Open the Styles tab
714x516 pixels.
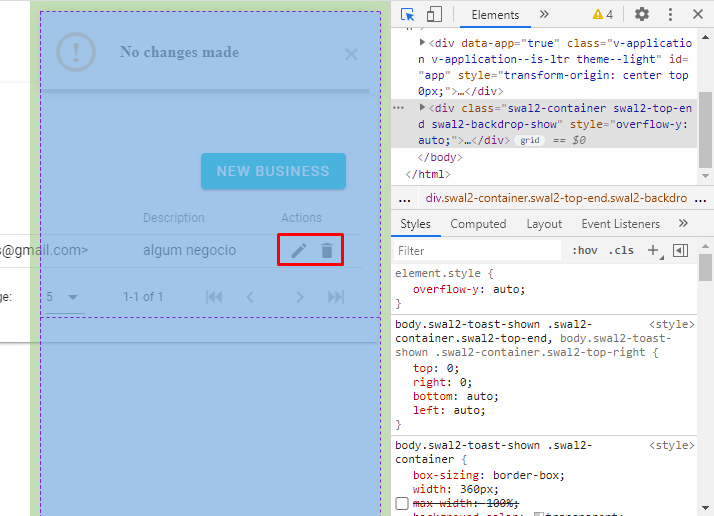415,224
